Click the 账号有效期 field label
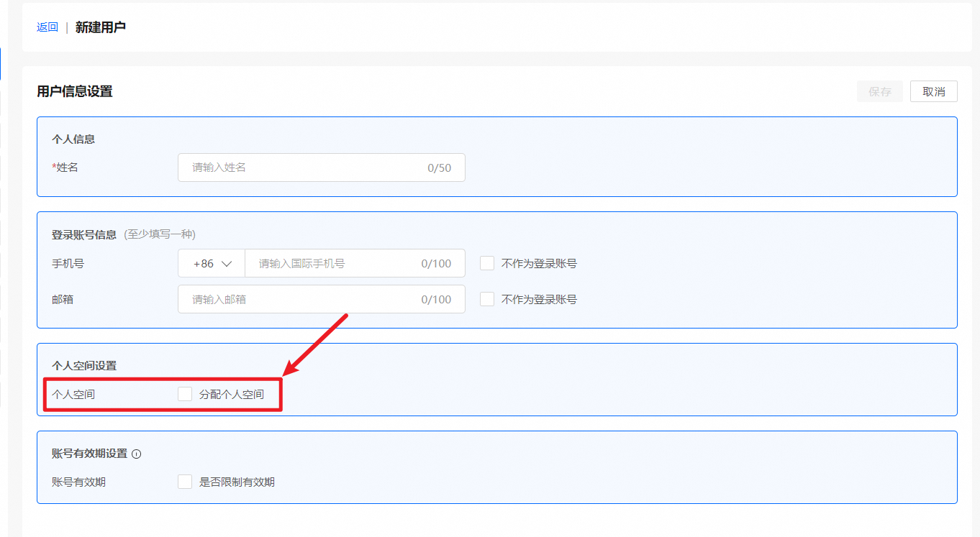 tap(79, 482)
